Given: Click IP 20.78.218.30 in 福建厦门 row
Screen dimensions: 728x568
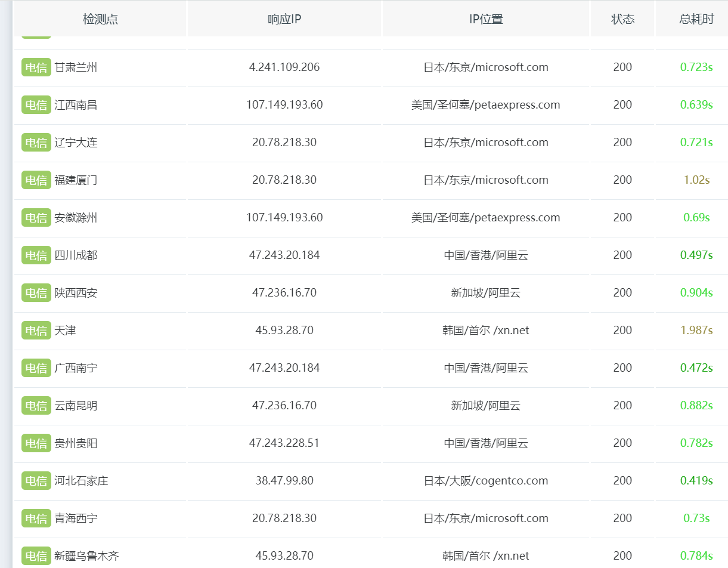Looking at the screenshot, I should 284,180.
